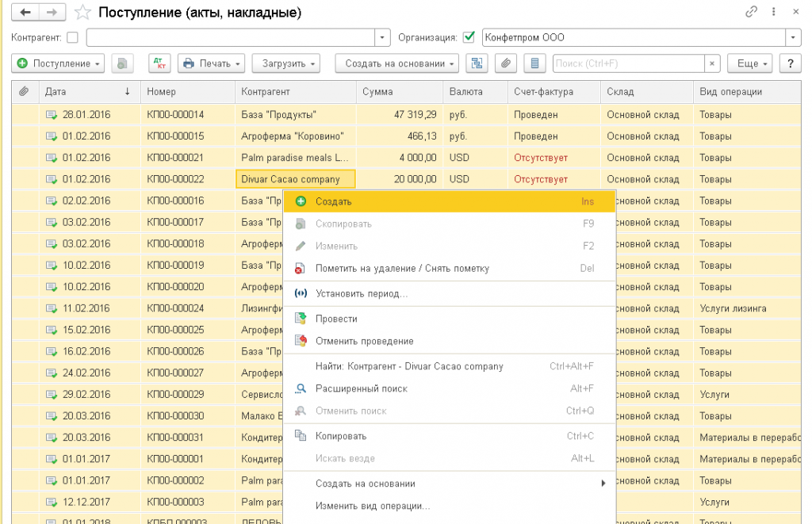
Task: Copy link to this list with chain icon
Action: coord(751,11)
